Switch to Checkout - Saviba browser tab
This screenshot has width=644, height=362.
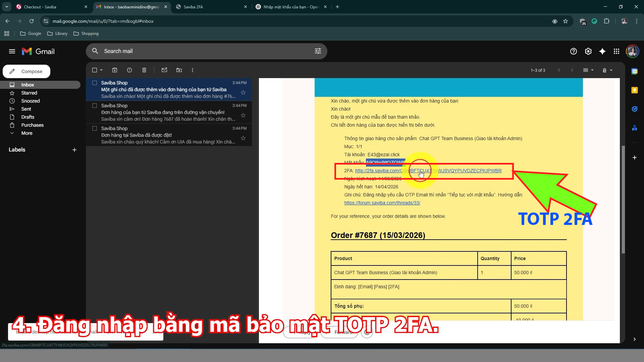click(x=52, y=7)
